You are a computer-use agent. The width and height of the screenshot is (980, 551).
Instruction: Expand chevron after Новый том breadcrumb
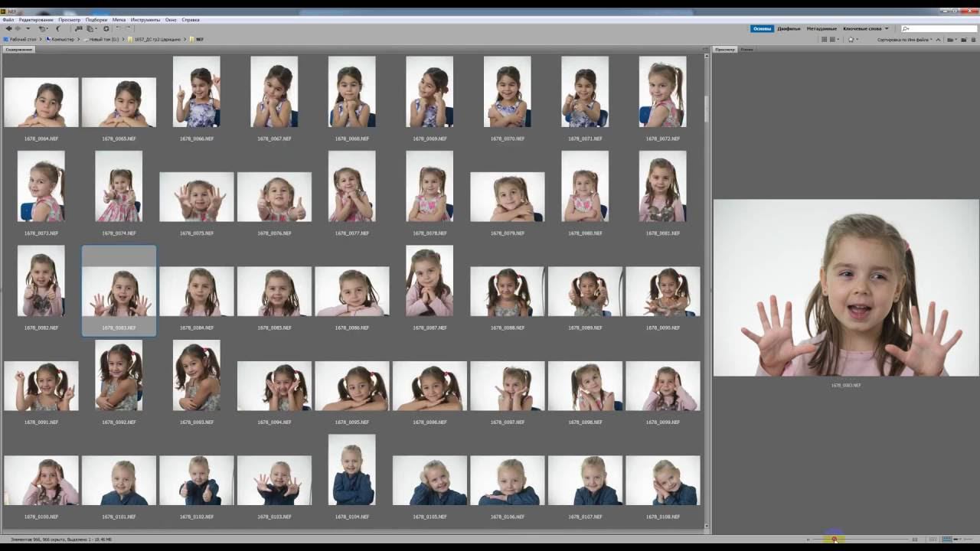[123, 39]
